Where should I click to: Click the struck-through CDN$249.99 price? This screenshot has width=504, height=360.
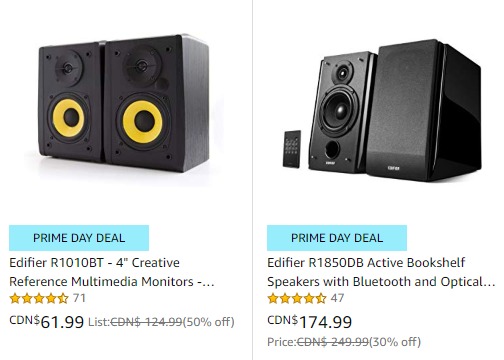coord(333,342)
